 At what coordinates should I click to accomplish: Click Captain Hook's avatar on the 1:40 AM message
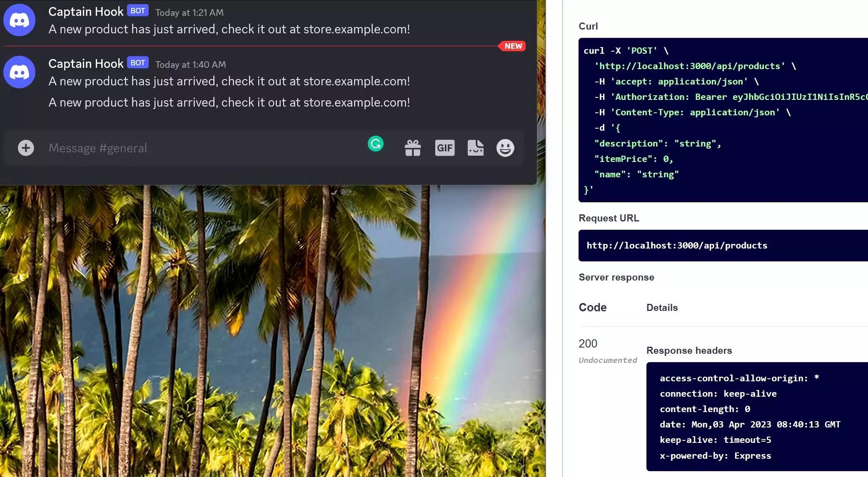19,72
